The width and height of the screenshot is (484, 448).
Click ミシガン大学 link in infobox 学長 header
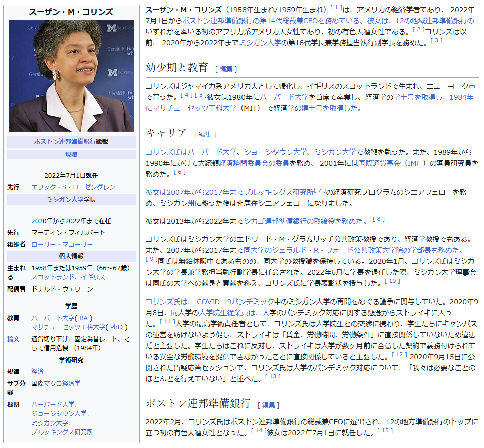pos(65,200)
